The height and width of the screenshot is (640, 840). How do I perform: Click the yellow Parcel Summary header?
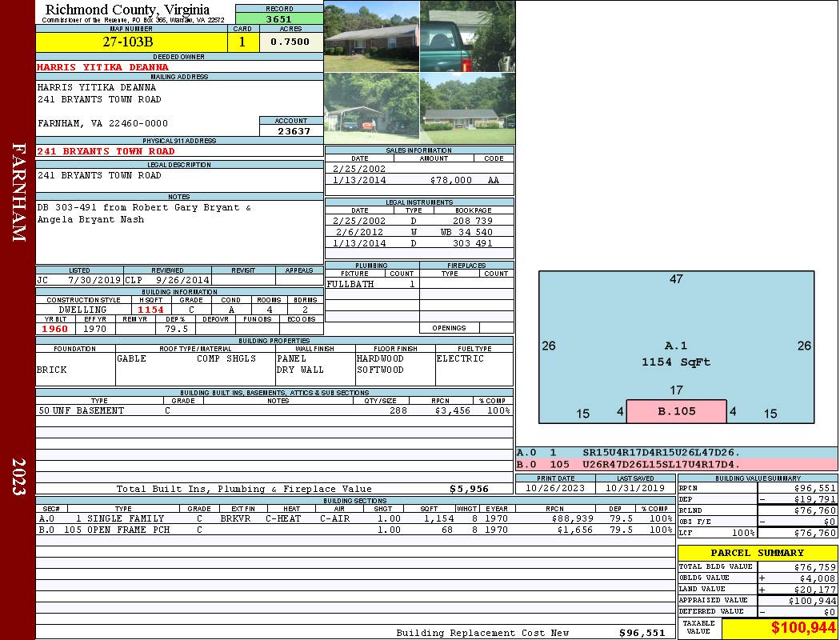[x=757, y=553]
